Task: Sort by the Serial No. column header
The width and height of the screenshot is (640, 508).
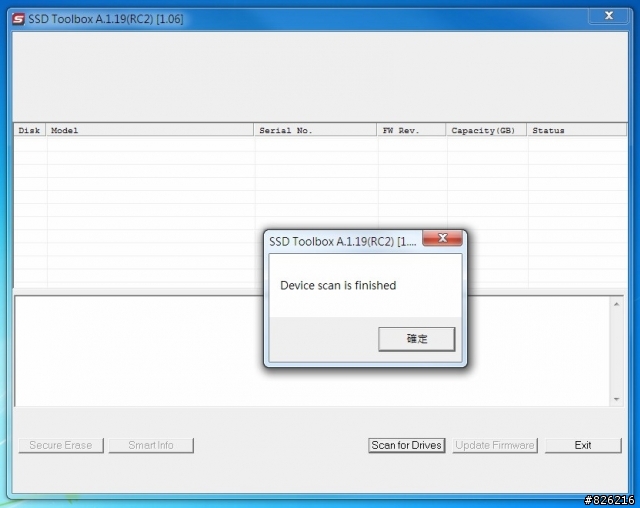Action: coord(315,131)
